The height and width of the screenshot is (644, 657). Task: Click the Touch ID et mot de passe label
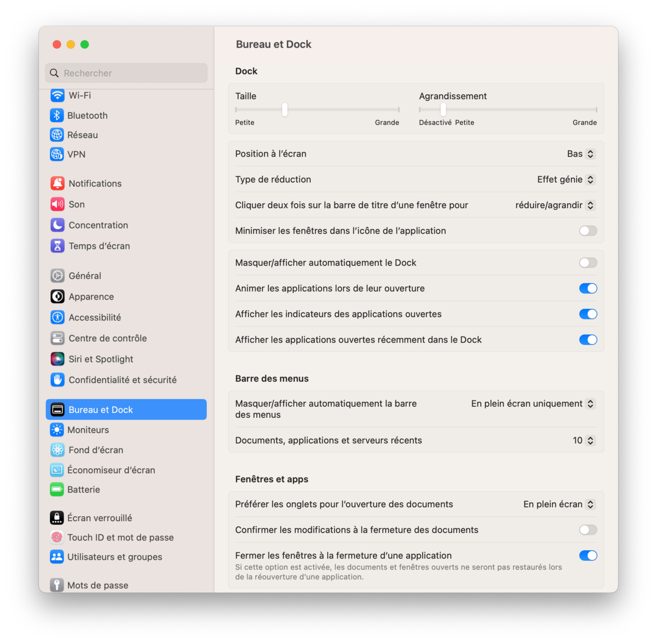(120, 537)
